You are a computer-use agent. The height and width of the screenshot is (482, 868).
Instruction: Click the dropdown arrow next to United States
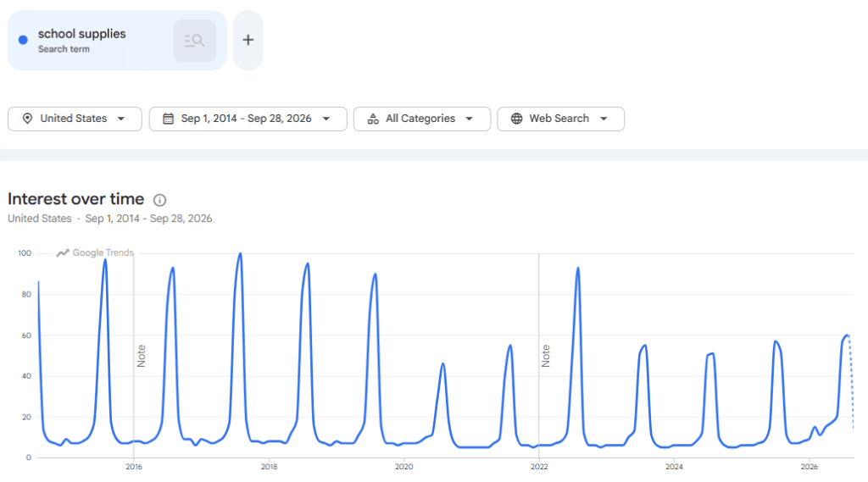(x=121, y=119)
